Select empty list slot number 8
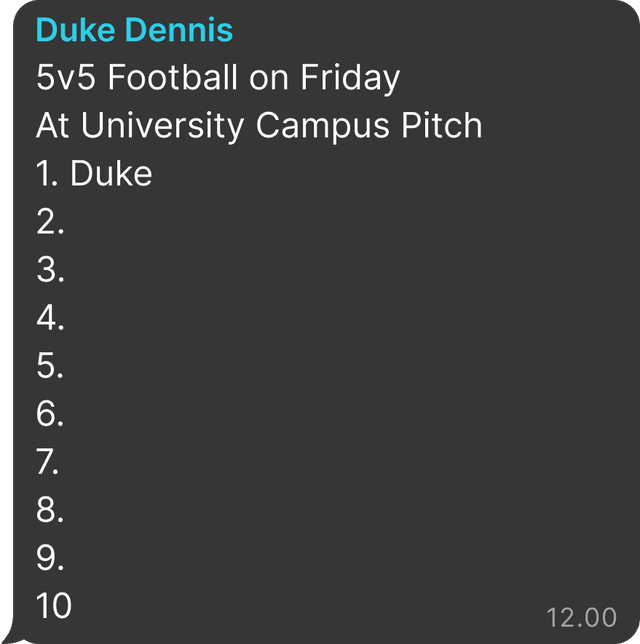The width and height of the screenshot is (640, 644). pyautogui.click(x=50, y=510)
